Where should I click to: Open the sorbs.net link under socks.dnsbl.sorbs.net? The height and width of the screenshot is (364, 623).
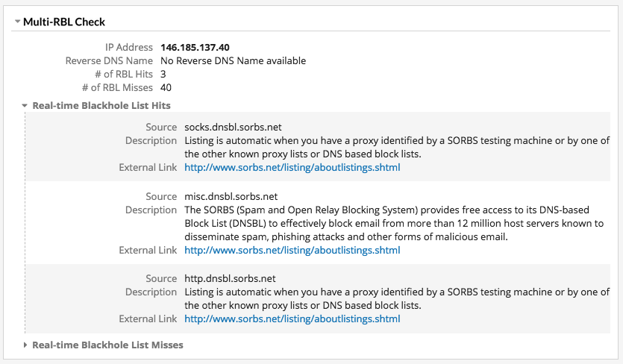pos(292,168)
